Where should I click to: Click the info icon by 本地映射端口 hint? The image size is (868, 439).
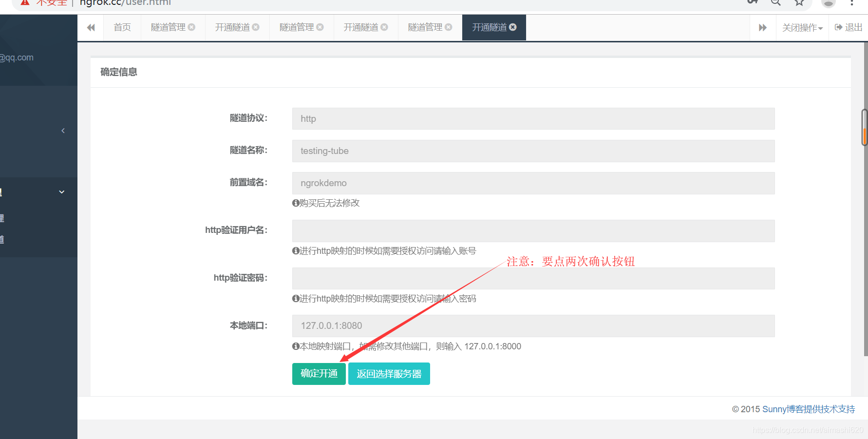[x=296, y=346]
